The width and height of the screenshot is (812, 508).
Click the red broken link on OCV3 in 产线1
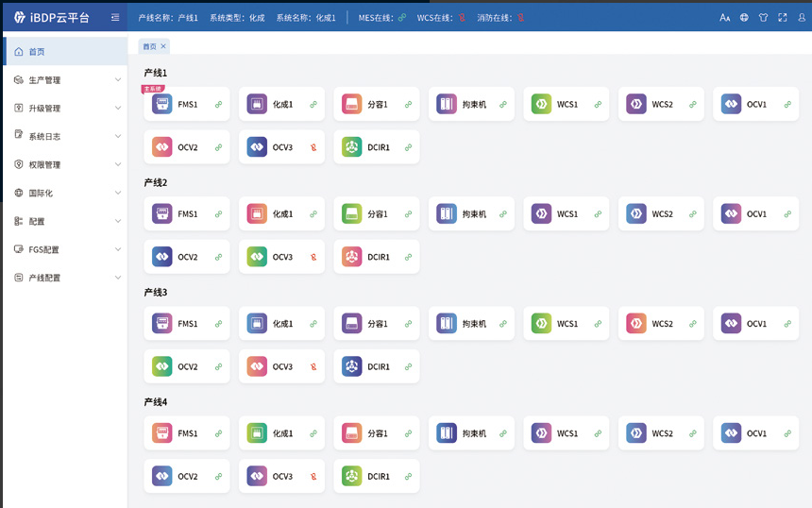(x=313, y=147)
